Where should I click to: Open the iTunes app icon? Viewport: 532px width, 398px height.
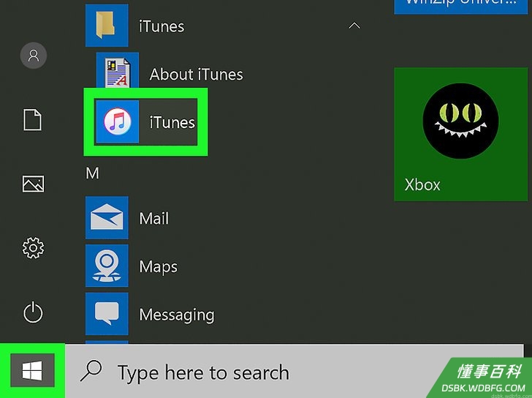point(118,121)
